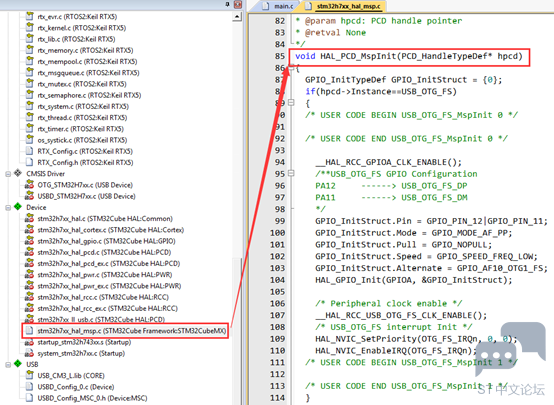
Task: Click the USBD_Config_MSC_0.h document icon
Action: tap(30, 398)
